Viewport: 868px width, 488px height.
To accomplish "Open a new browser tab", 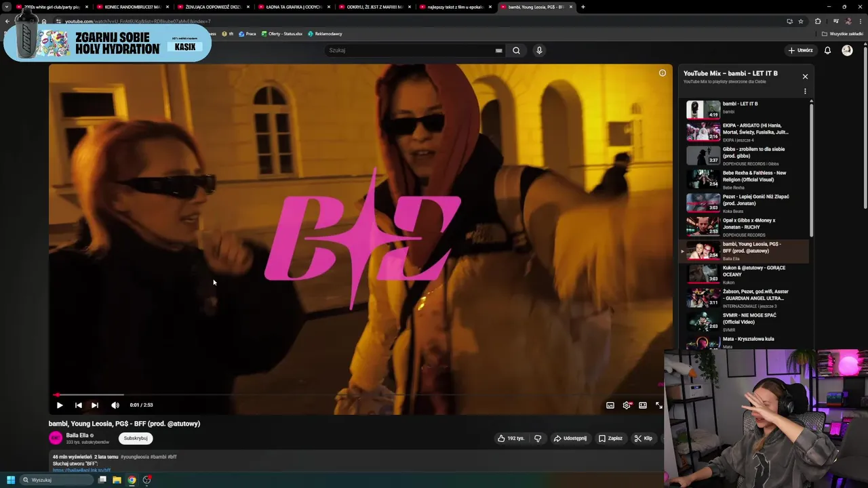I will [x=583, y=7].
